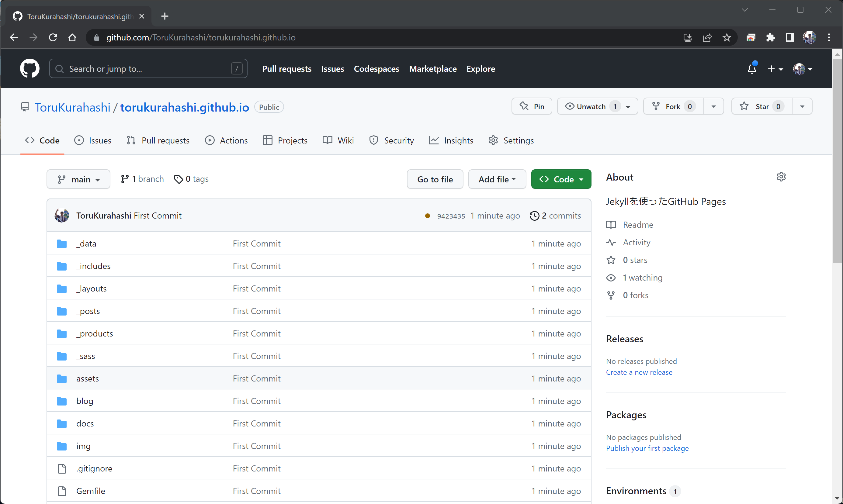Click the _data folder icon
Image resolution: width=843 pixels, height=504 pixels.
(61, 244)
